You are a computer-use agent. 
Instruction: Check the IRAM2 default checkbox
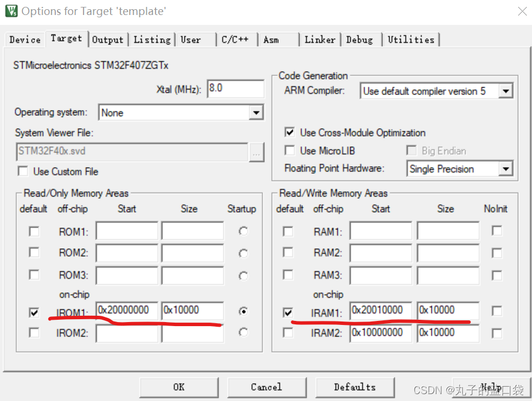click(x=288, y=332)
